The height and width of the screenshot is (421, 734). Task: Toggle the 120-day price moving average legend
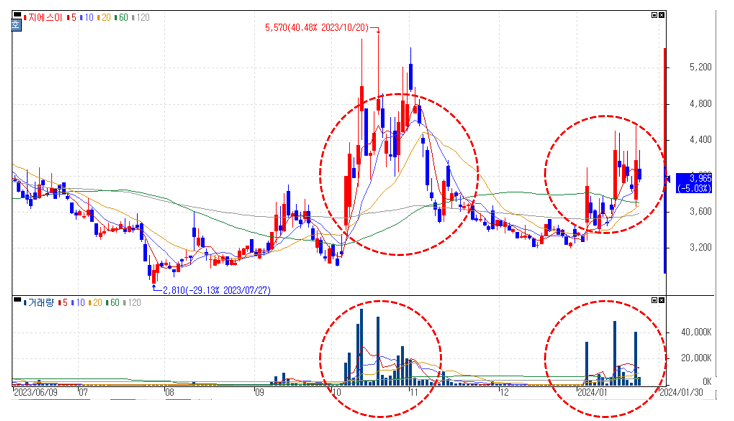pos(140,18)
